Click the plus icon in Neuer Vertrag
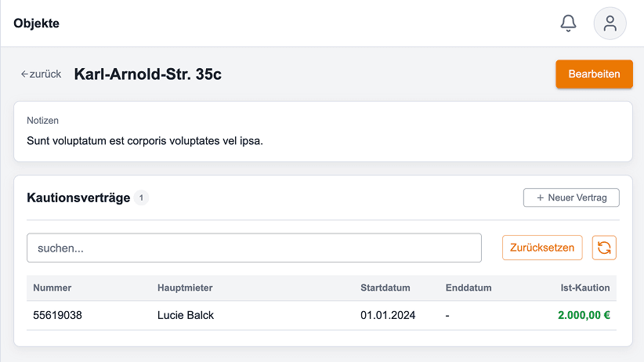644x362 pixels. point(540,197)
